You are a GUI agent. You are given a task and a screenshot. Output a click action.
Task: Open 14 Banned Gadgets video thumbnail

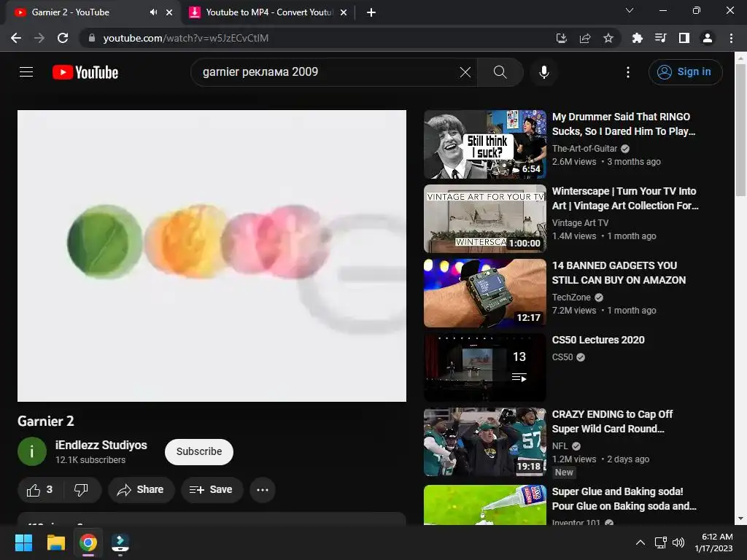tap(485, 293)
